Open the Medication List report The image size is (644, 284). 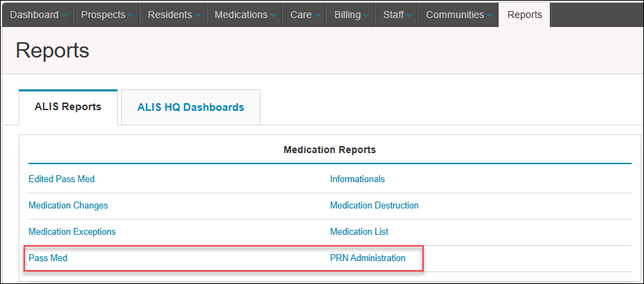[359, 232]
